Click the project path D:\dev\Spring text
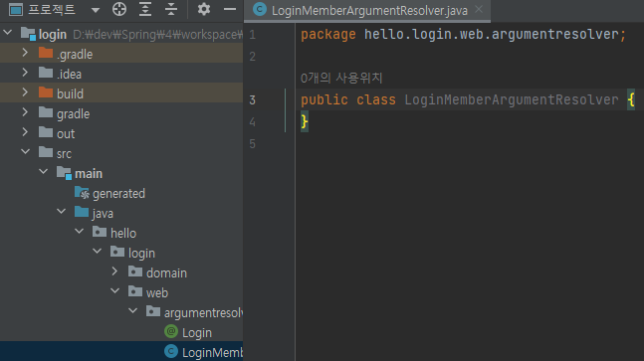Image resolution: width=644 pixels, height=361 pixels. coord(157,35)
